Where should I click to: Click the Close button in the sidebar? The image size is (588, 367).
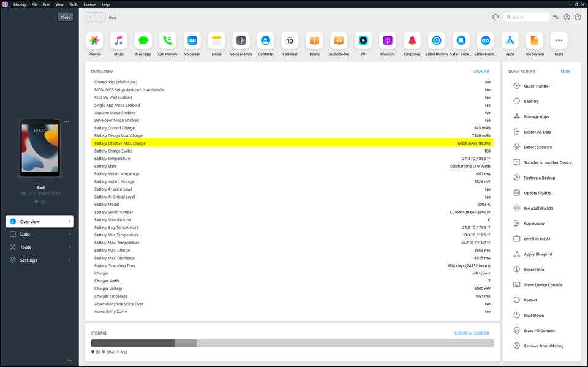point(66,17)
